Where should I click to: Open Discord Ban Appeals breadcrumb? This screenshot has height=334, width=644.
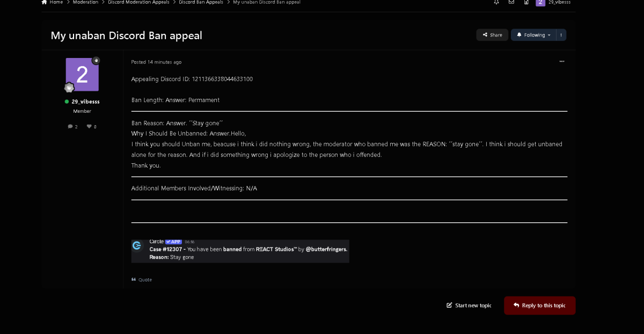coord(201,2)
